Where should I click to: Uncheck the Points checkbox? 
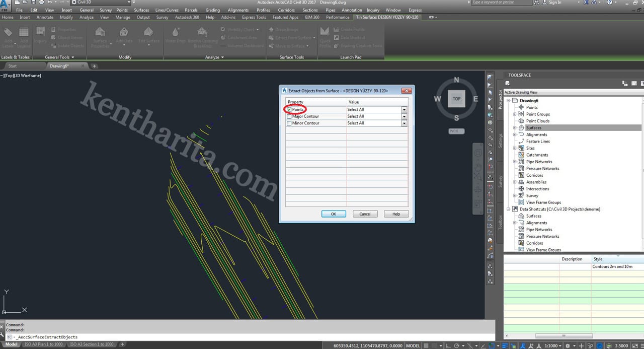coord(289,109)
